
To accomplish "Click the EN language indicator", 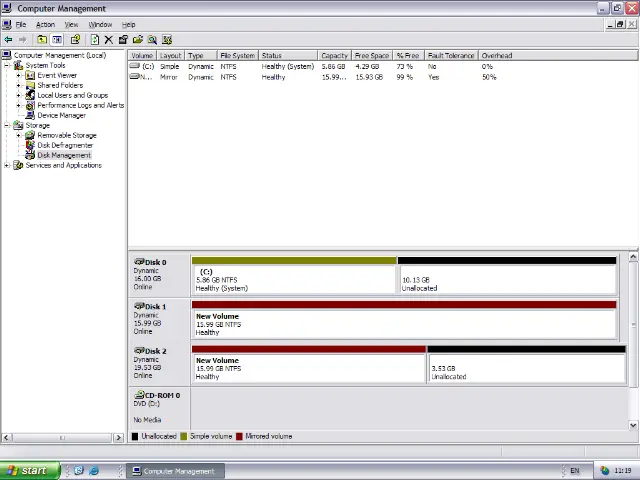I will [x=575, y=471].
